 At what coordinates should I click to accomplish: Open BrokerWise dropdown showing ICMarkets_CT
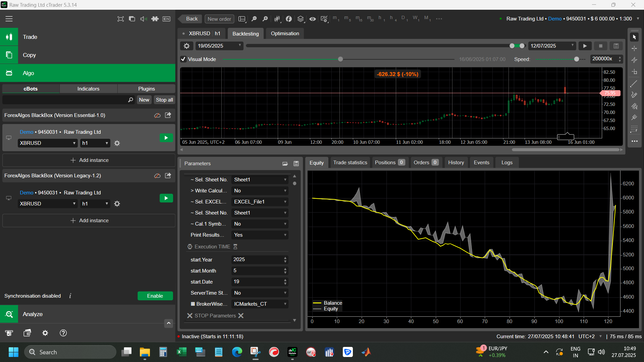pos(260,304)
